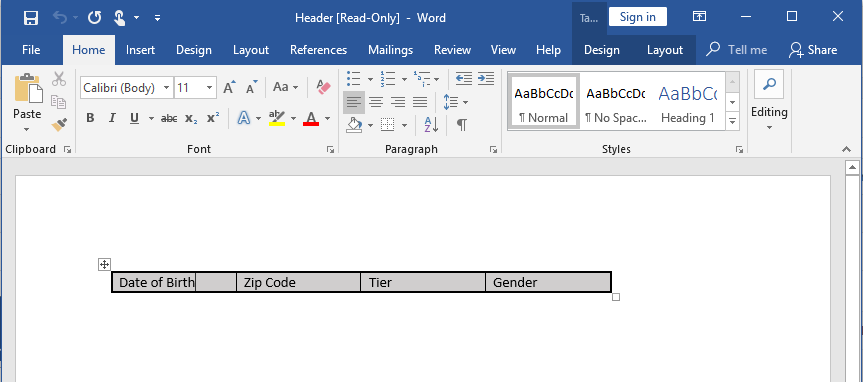Open font color dropdown arrow

click(327, 118)
